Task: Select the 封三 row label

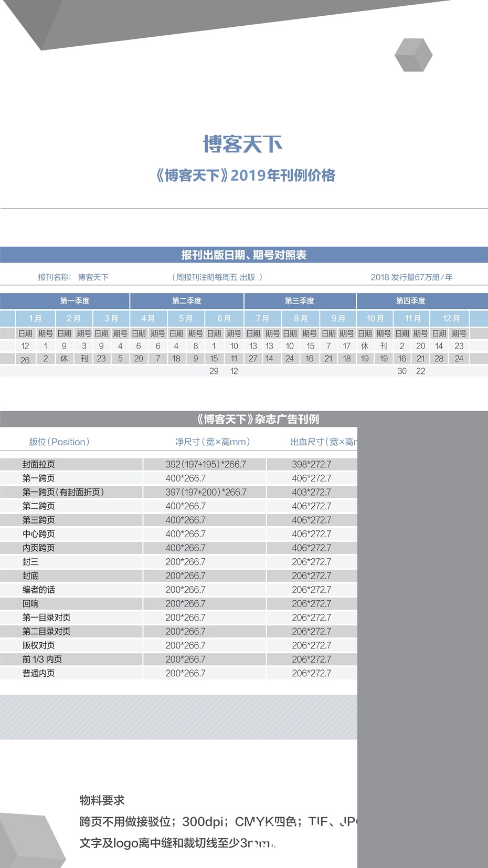Action: pyautogui.click(x=30, y=562)
